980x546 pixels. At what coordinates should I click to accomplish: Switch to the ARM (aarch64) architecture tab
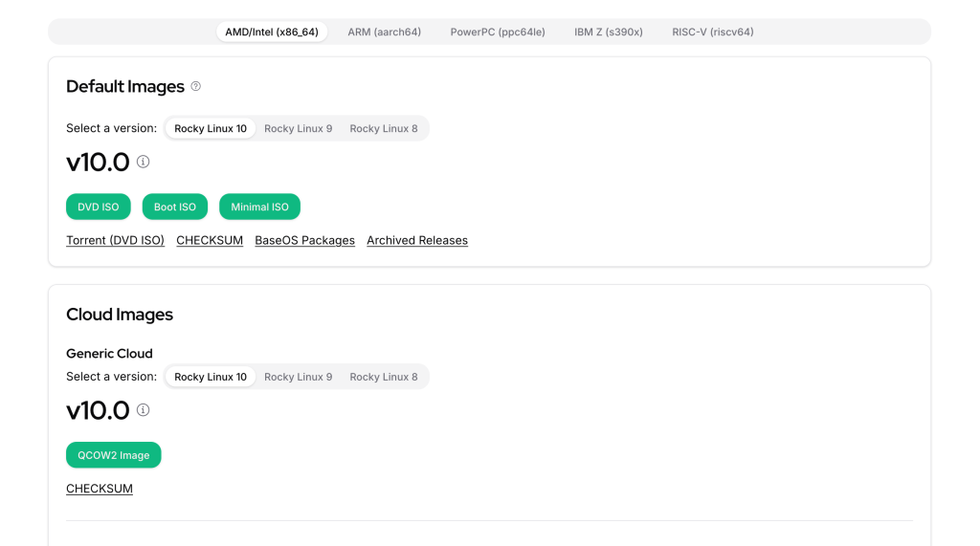coord(384,32)
